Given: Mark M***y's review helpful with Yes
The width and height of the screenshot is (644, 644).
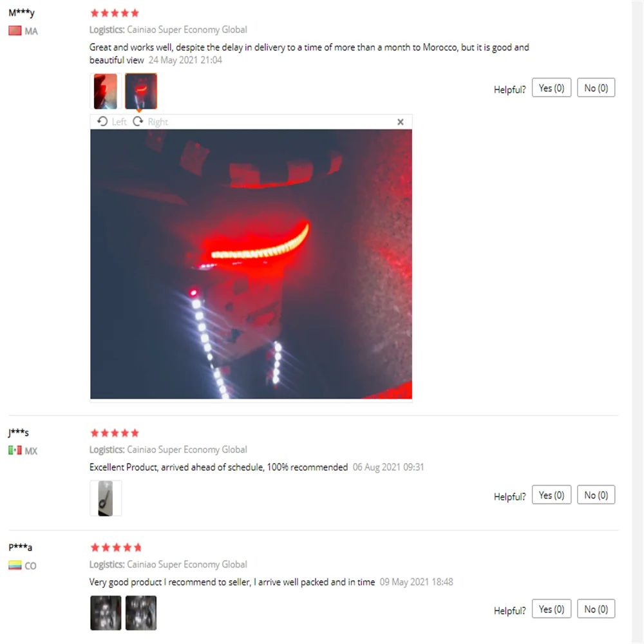Looking at the screenshot, I should pyautogui.click(x=551, y=88).
